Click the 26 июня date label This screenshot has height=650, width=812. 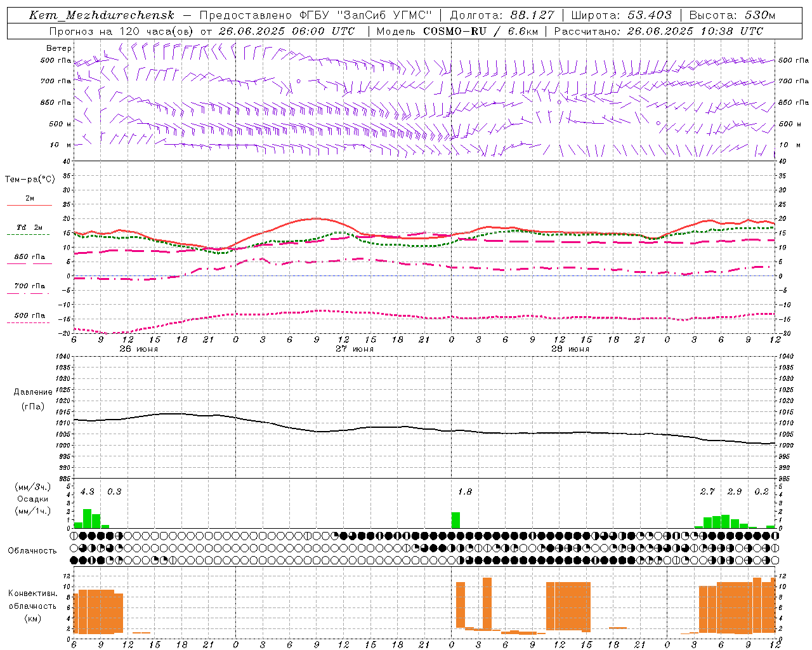coord(139,348)
